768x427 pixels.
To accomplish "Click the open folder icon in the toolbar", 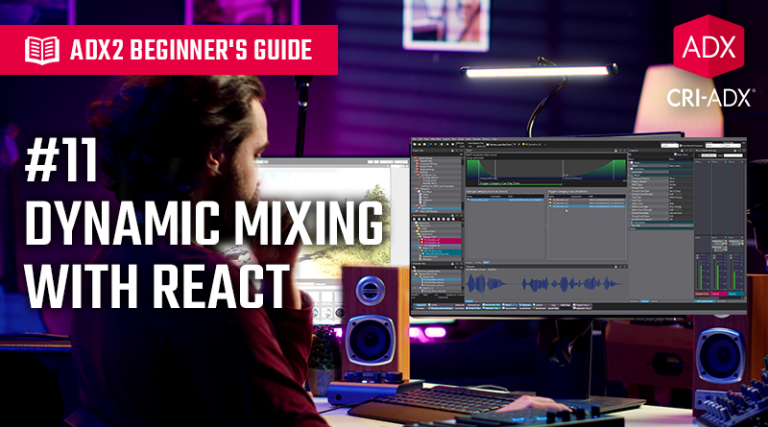I will pos(421,146).
